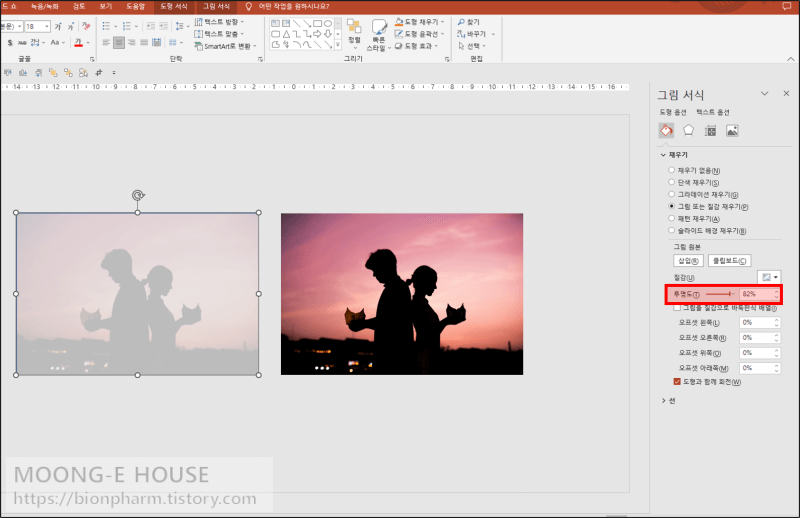Screen dimensions: 800x518
Task: Click the strikethrough abc icon
Action: click(x=22, y=42)
